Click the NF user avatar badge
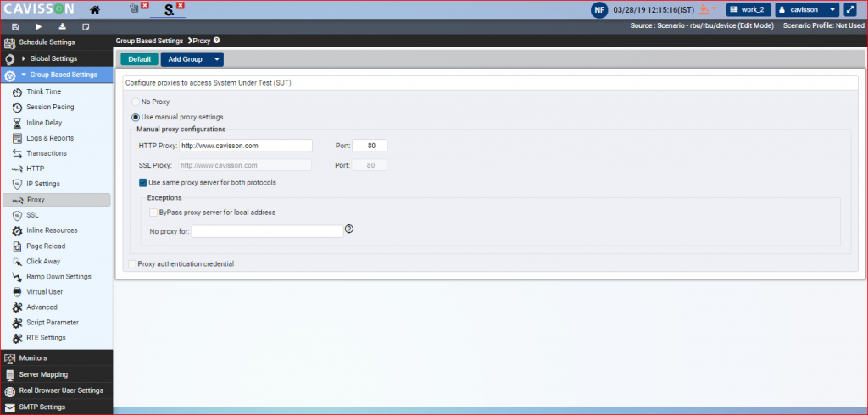868x415 pixels. click(599, 9)
